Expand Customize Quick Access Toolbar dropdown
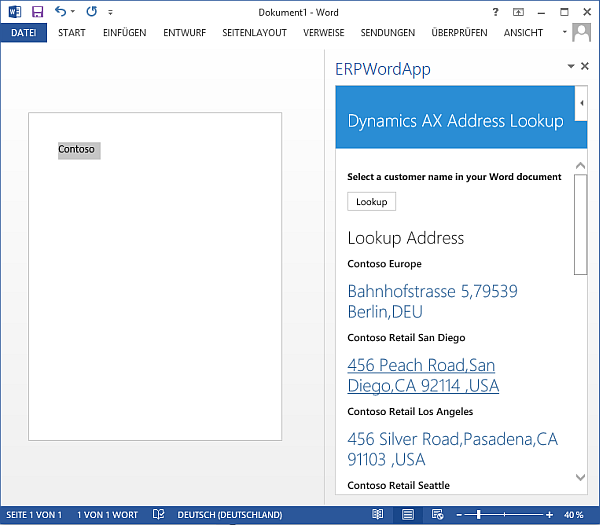Viewport: 600px width, 525px height. click(x=110, y=13)
